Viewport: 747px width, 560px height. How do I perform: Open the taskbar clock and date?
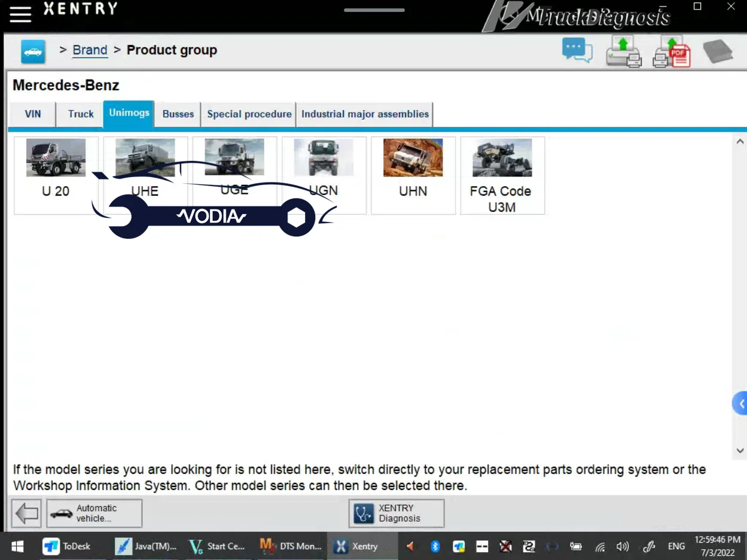point(717,546)
